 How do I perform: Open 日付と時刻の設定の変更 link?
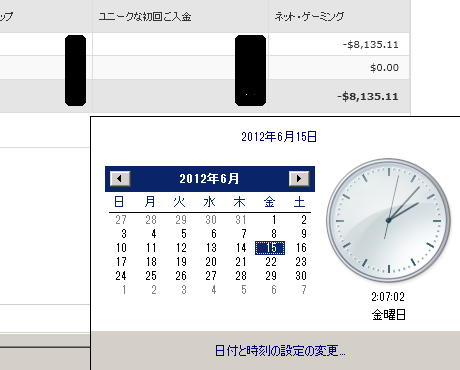click(x=280, y=351)
